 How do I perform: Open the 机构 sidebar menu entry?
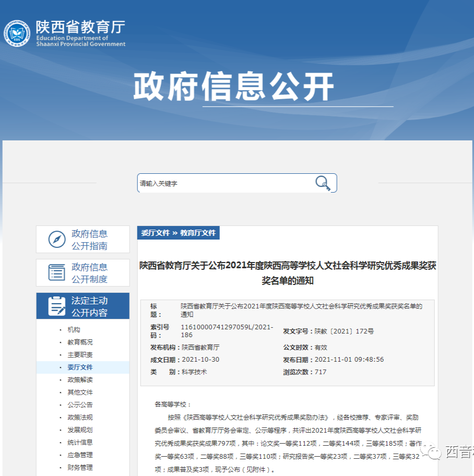(x=75, y=329)
